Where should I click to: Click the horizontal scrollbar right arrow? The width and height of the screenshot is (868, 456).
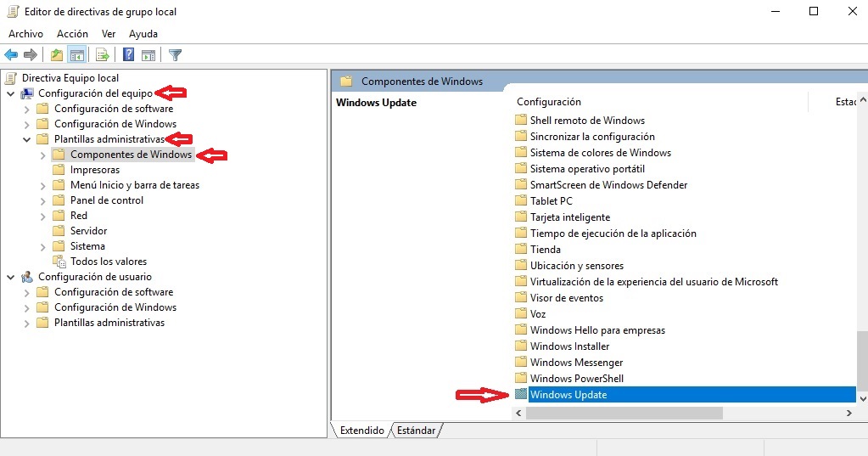pos(849,413)
